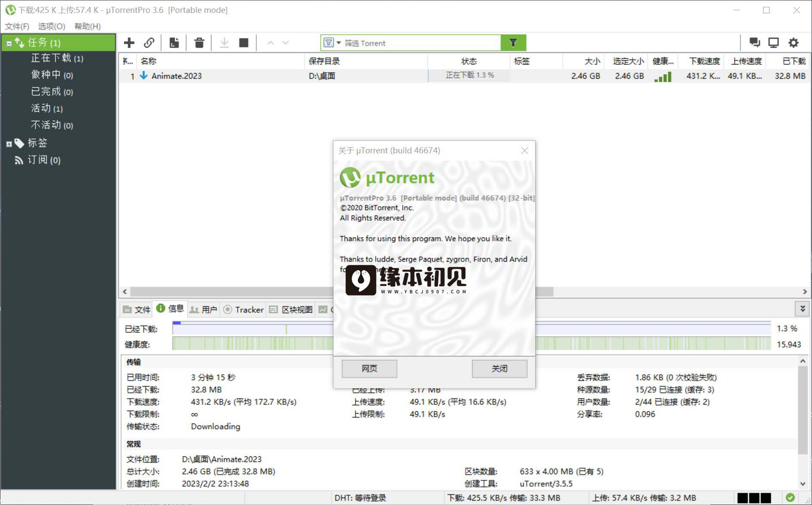Image resolution: width=812 pixels, height=505 pixels.
Task: Click the 正在下载 1.3 % status progress cell
Action: 469,76
